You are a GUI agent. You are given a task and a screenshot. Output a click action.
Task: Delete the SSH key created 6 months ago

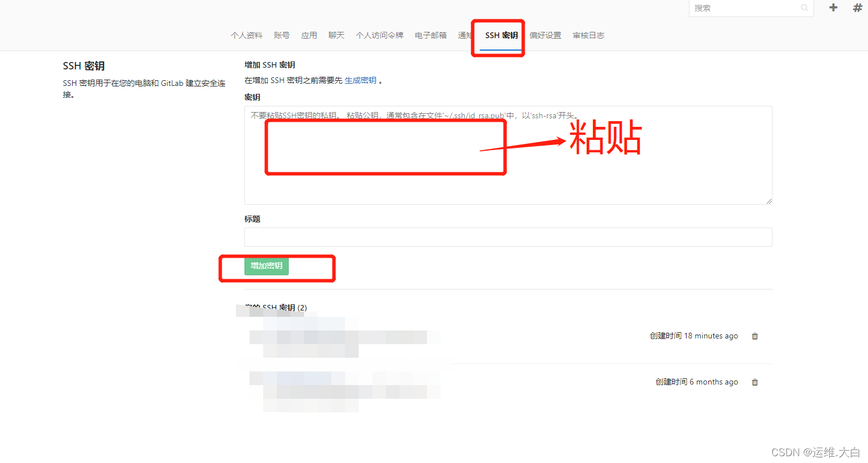(x=754, y=382)
